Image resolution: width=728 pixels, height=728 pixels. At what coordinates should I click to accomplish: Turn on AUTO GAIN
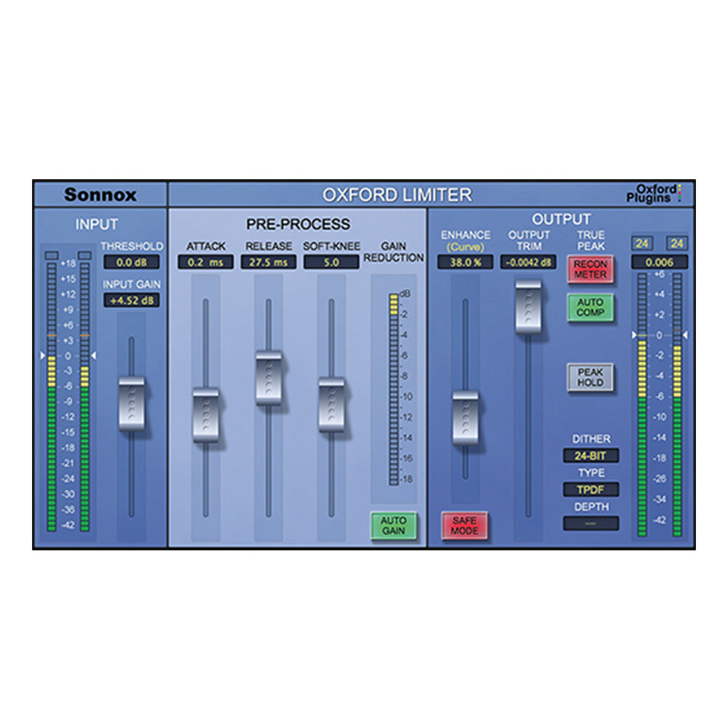tap(393, 524)
